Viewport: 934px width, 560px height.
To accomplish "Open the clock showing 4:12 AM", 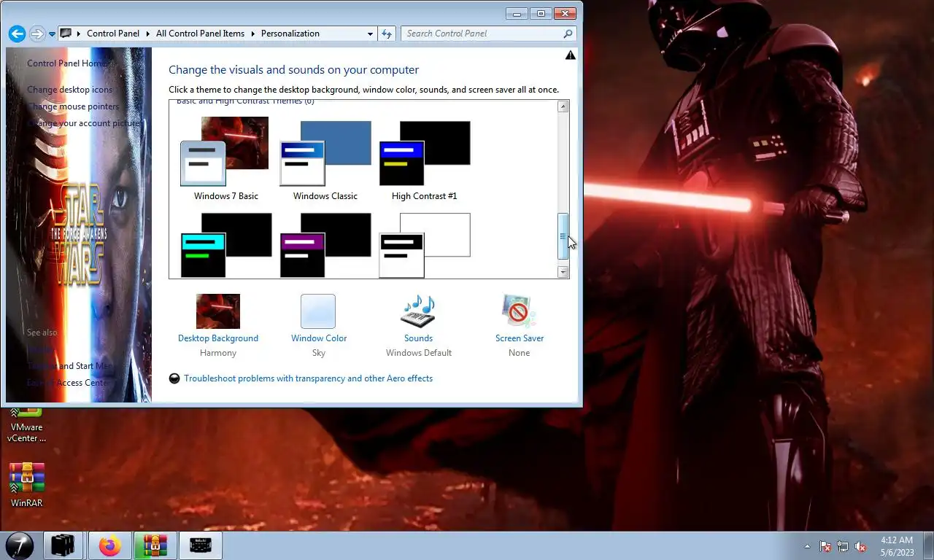I will click(x=897, y=546).
